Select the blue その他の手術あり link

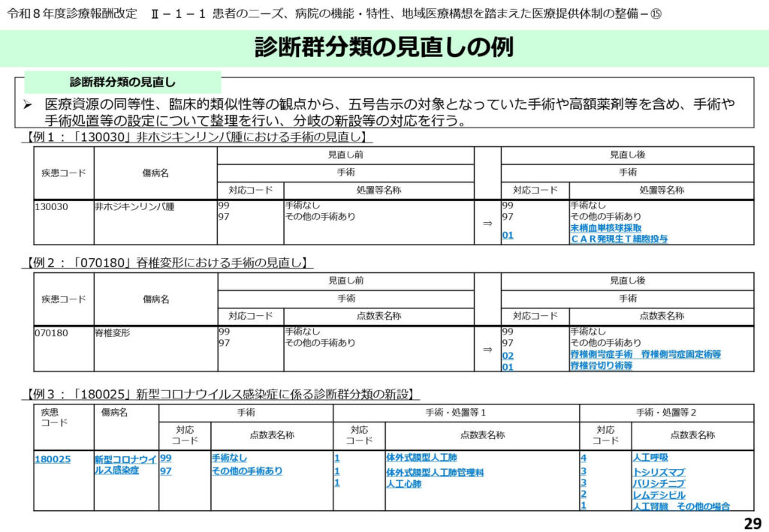click(x=247, y=470)
